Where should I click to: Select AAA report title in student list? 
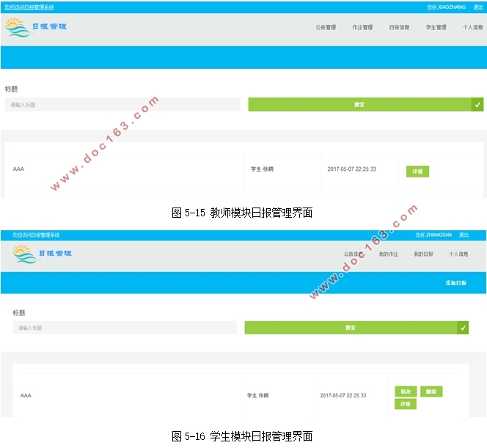point(26,395)
